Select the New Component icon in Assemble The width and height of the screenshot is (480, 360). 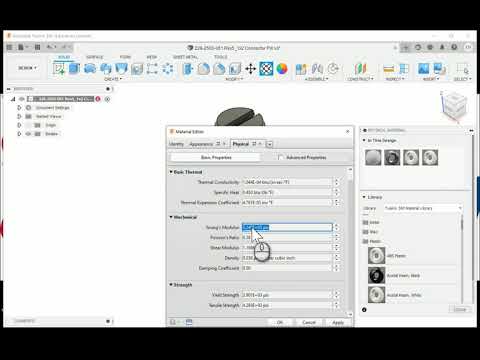click(301, 69)
